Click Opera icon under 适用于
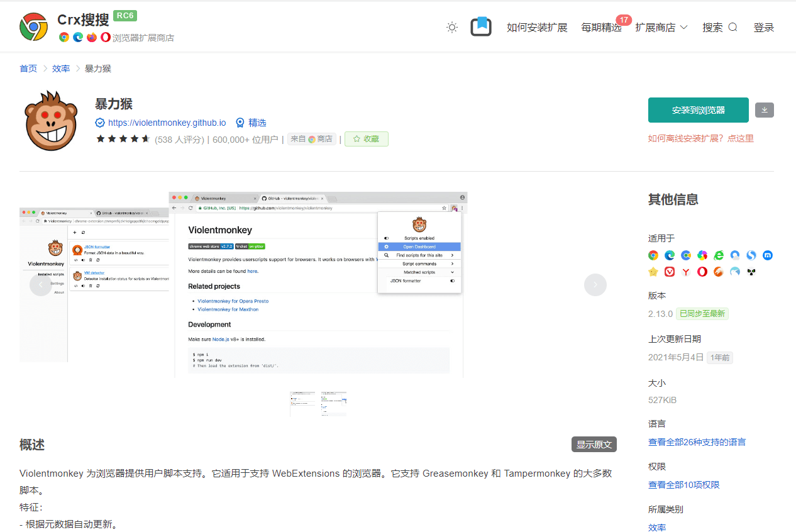This screenshot has height=532, width=796. click(x=702, y=272)
